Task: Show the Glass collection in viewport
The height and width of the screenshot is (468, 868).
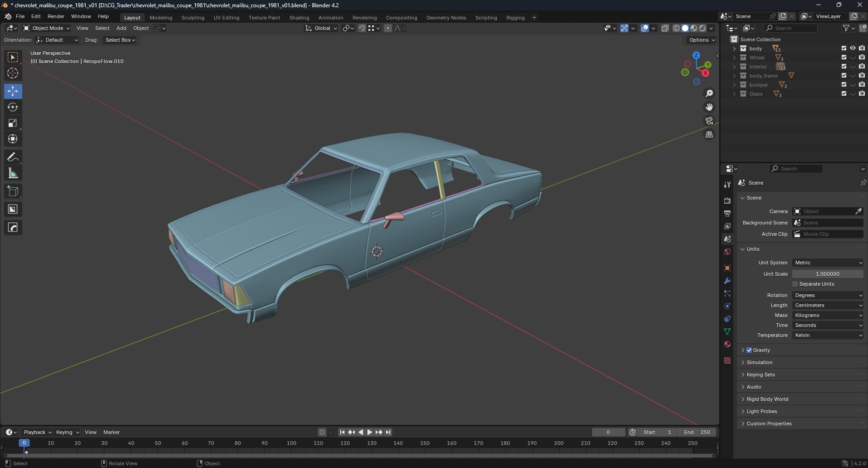Action: click(853, 94)
